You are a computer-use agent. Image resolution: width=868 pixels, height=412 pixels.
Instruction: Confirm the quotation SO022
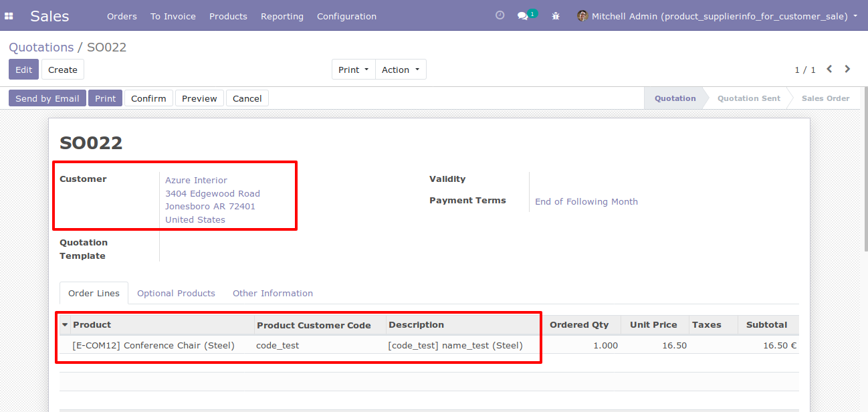(x=148, y=98)
